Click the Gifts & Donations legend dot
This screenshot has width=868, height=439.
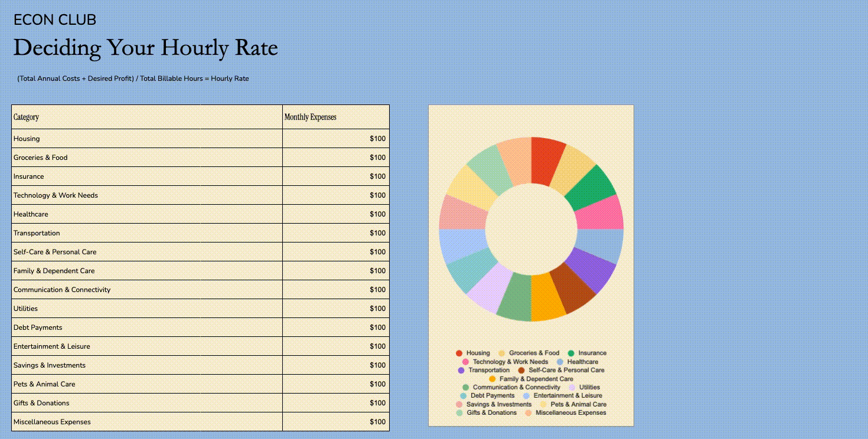(459, 412)
